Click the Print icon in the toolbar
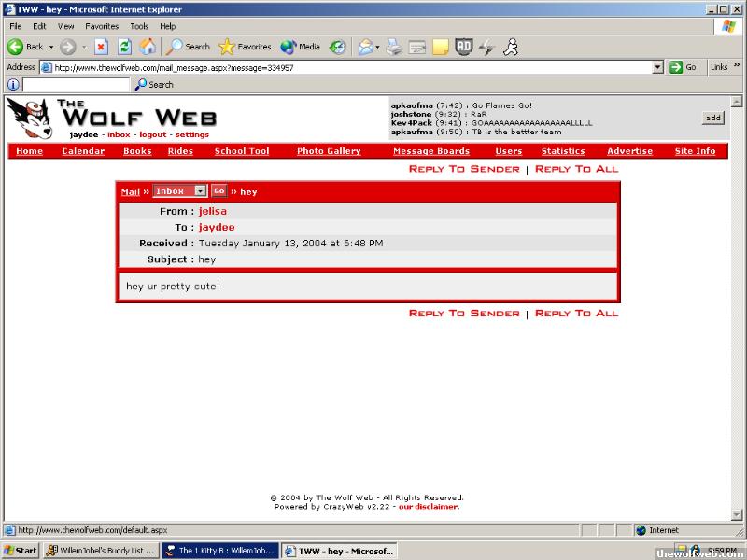This screenshot has height=560, width=747. click(394, 47)
